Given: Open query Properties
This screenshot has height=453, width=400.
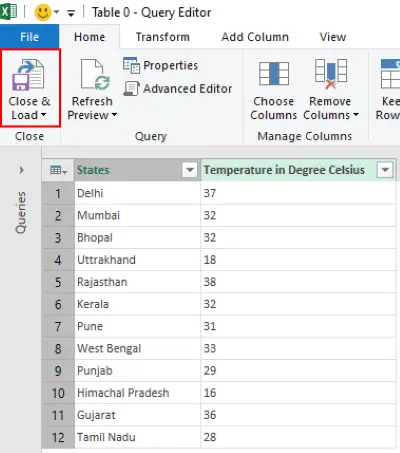Looking at the screenshot, I should click(x=160, y=65).
